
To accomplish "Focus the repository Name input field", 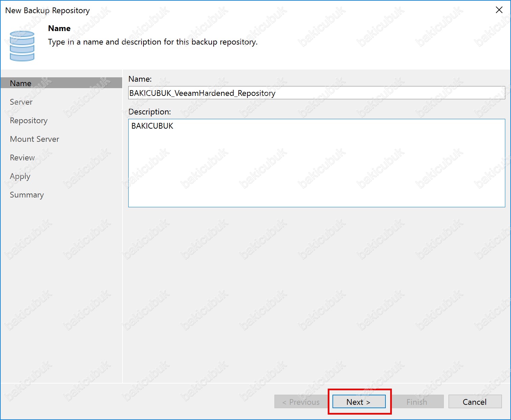I will (x=317, y=93).
